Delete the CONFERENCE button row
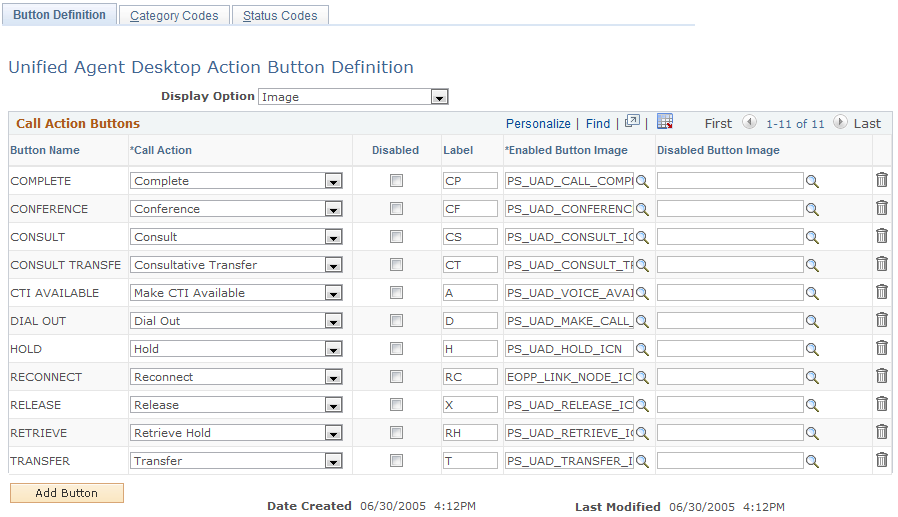Image resolution: width=898 pixels, height=517 pixels. (x=882, y=208)
